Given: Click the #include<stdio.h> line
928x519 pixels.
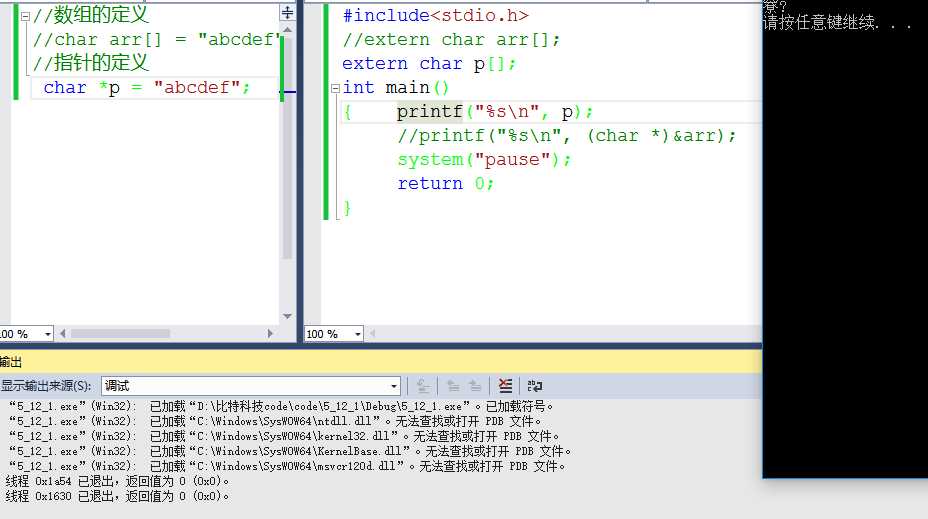Looking at the screenshot, I should point(436,15).
